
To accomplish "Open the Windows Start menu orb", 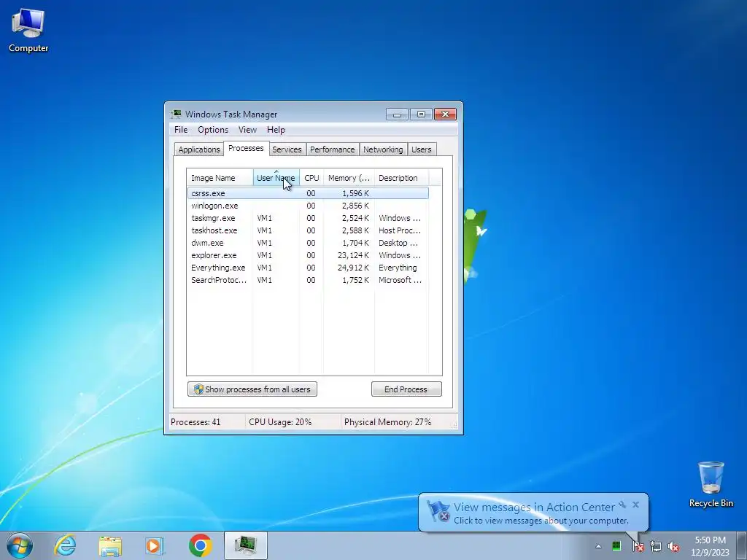I will click(20, 545).
